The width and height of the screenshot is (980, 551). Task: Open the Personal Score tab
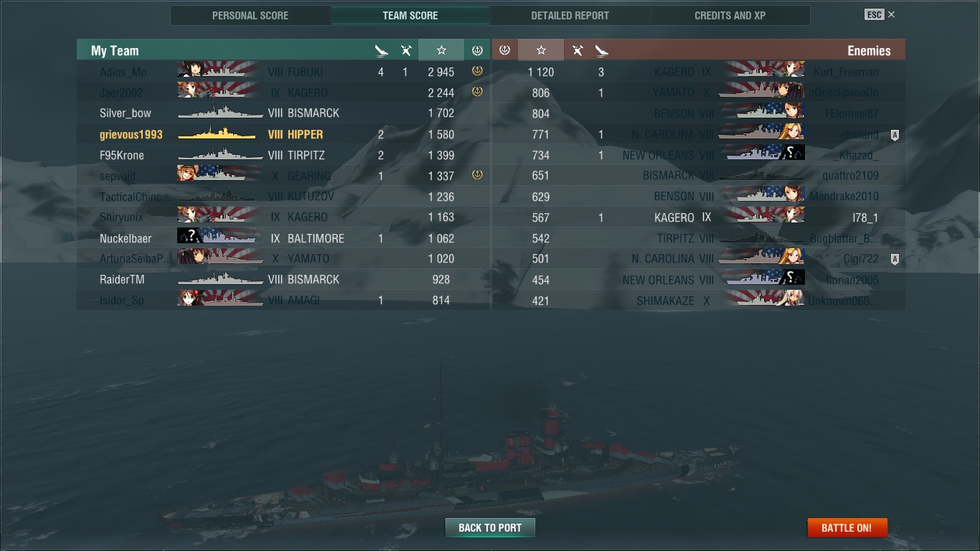[250, 15]
